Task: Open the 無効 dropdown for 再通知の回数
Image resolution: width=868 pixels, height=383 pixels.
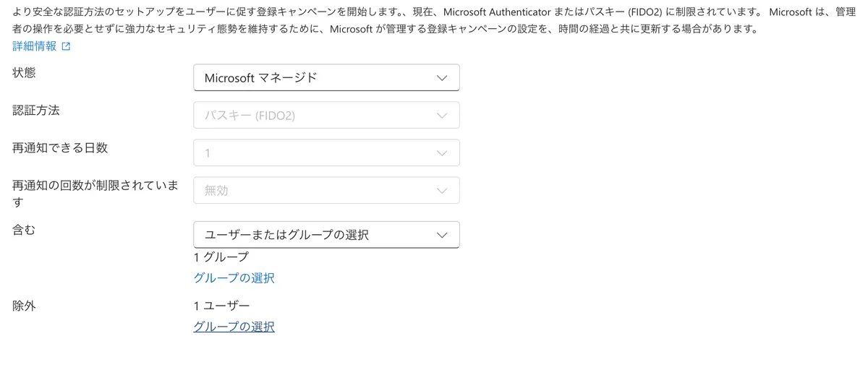Action: point(326,190)
